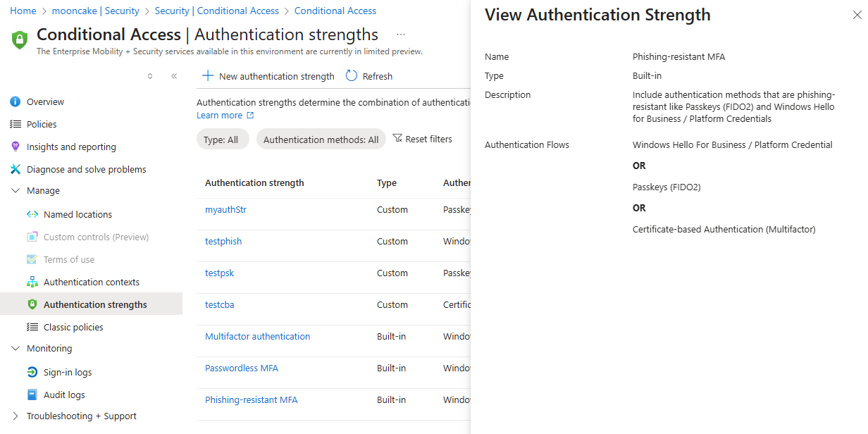The width and height of the screenshot is (868, 434).
Task: Open the Phishing-resistant MFA link
Action: click(x=251, y=399)
